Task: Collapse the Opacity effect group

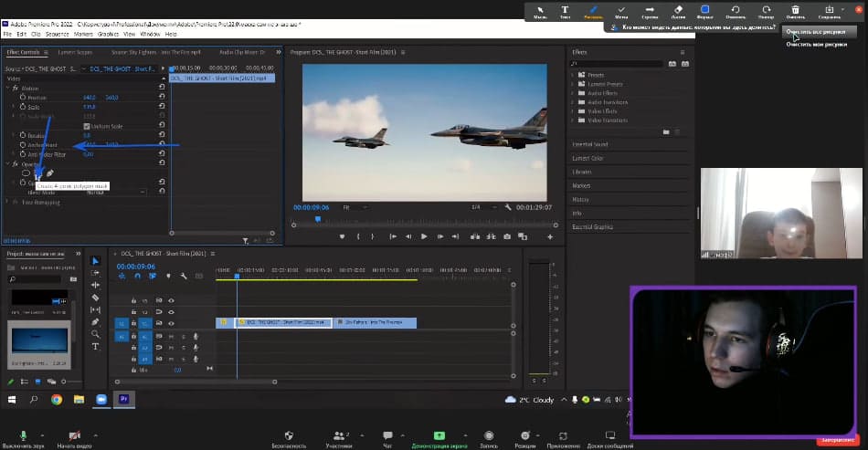Action: click(x=7, y=164)
